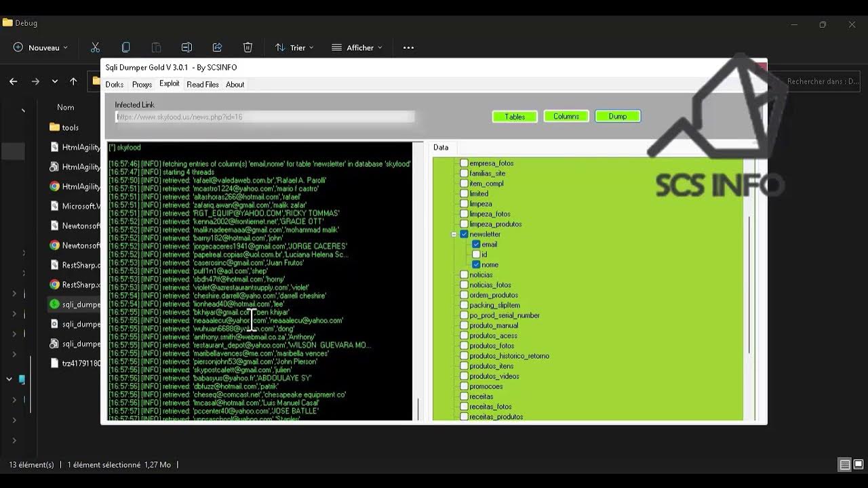The width and height of the screenshot is (868, 488).
Task: Check the empresa_fotos table checkbox
Action: coord(464,163)
